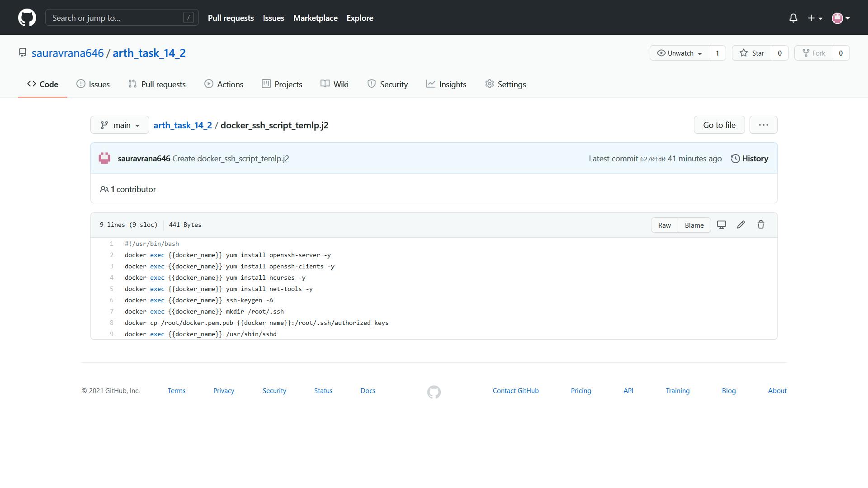This screenshot has height=488, width=868.
Task: Switch to the repository Security tab
Action: 387,84
